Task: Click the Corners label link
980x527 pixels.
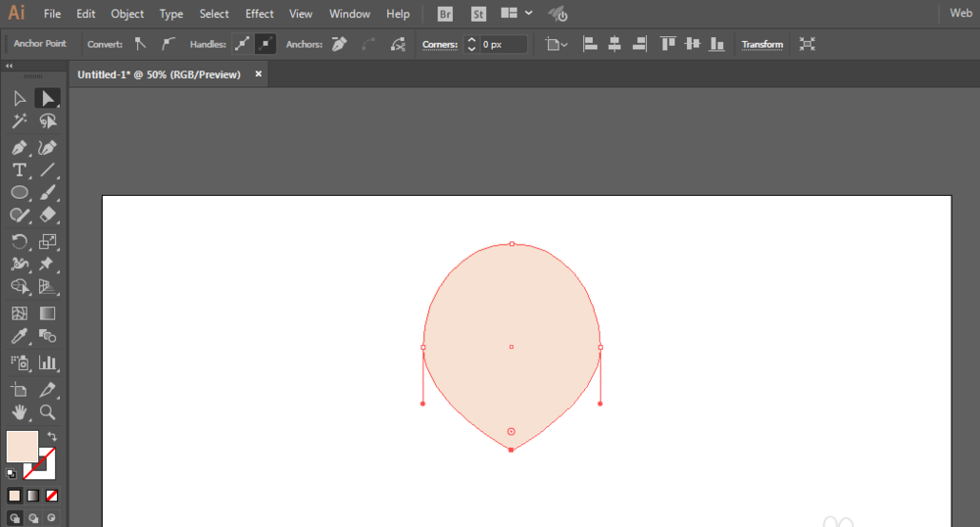Action: (439, 44)
